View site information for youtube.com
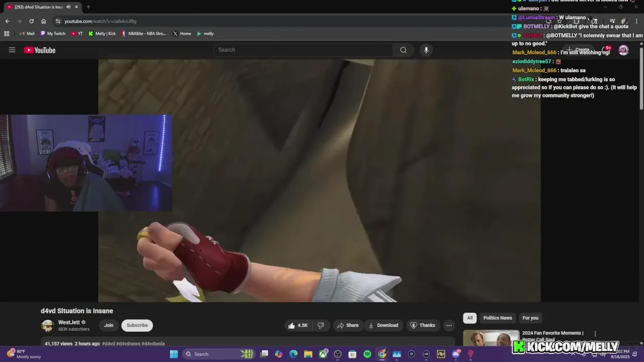The height and width of the screenshot is (362, 644). 58,21
